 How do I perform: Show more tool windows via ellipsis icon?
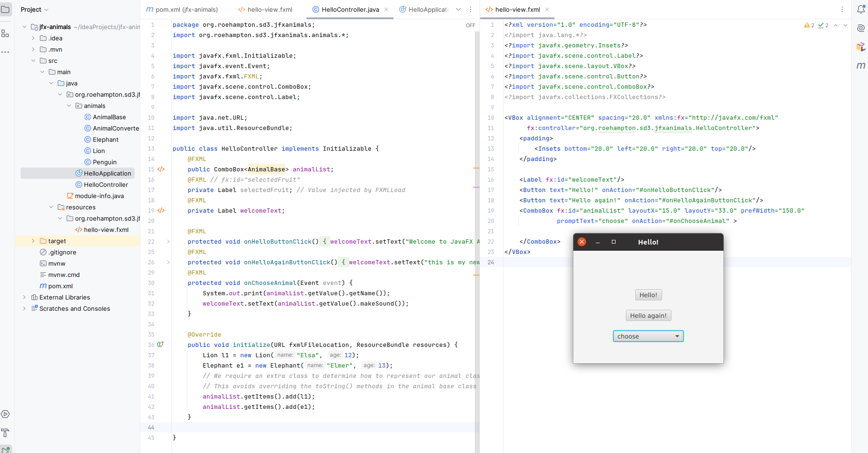tap(6, 52)
